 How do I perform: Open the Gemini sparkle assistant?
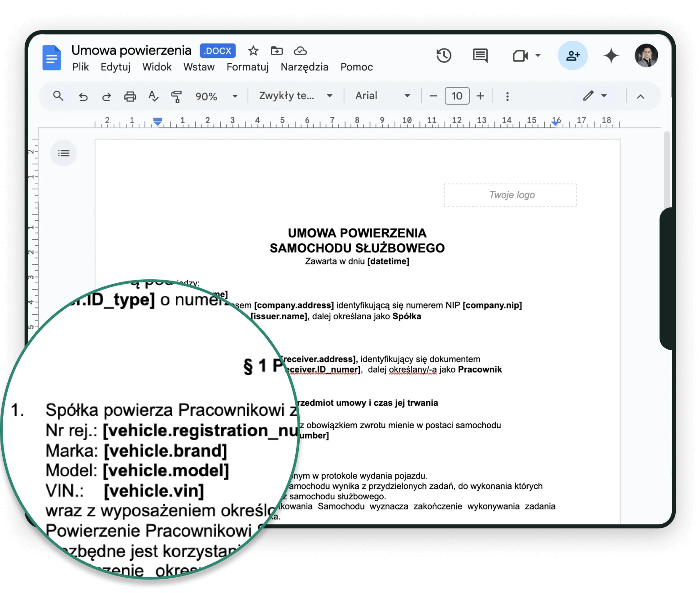pos(611,56)
